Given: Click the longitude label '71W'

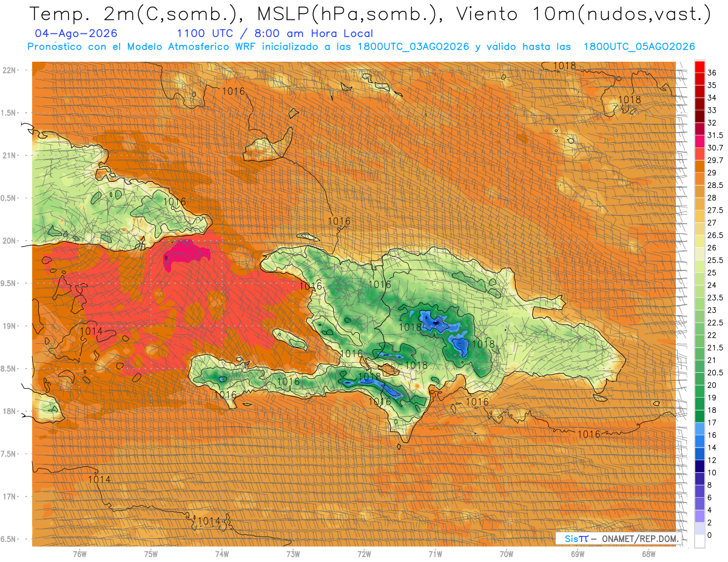Looking at the screenshot, I should click(x=435, y=554).
